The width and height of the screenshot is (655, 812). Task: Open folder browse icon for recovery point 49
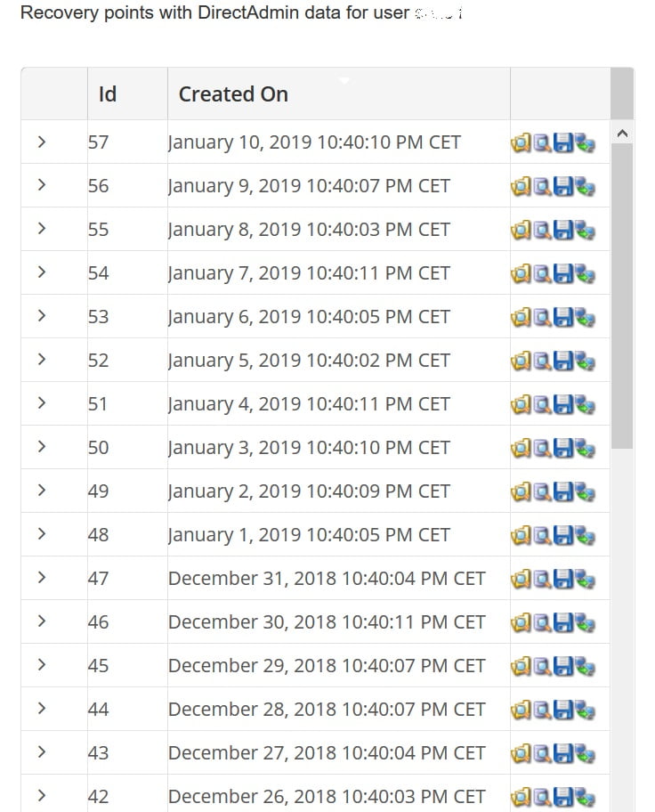[x=521, y=491]
